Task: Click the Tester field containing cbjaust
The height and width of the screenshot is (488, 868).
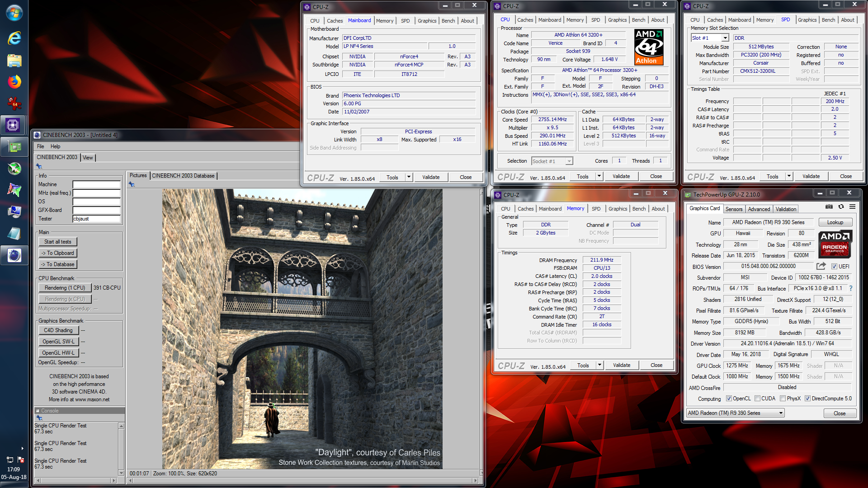Action: click(96, 219)
